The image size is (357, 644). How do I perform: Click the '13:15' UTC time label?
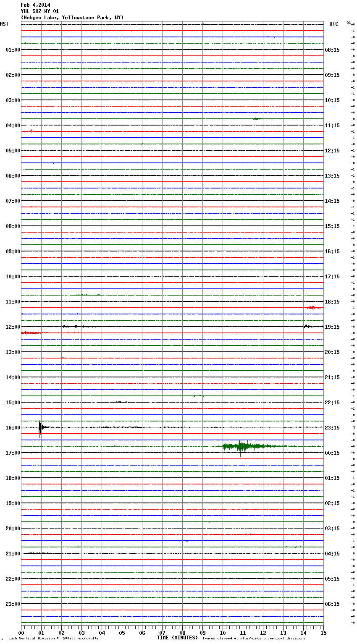(x=332, y=176)
